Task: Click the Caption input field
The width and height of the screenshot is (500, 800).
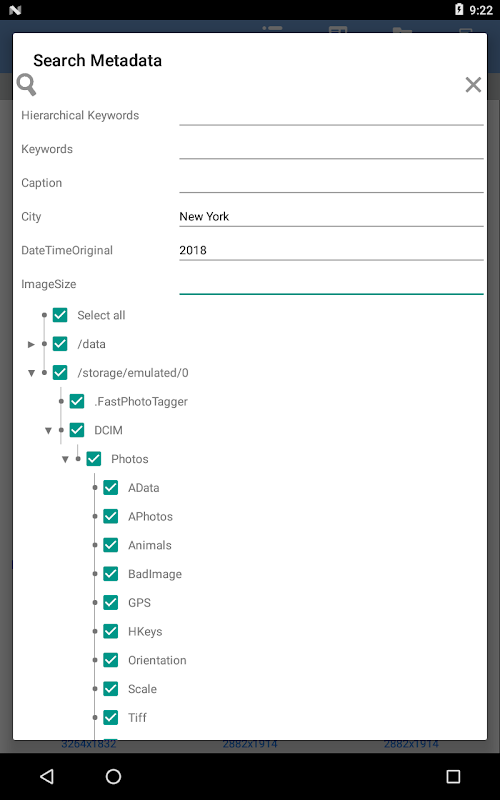Action: 331,183
